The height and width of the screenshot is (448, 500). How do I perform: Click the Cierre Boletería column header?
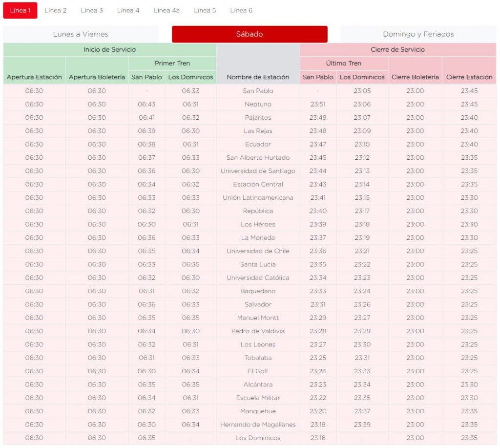[415, 77]
